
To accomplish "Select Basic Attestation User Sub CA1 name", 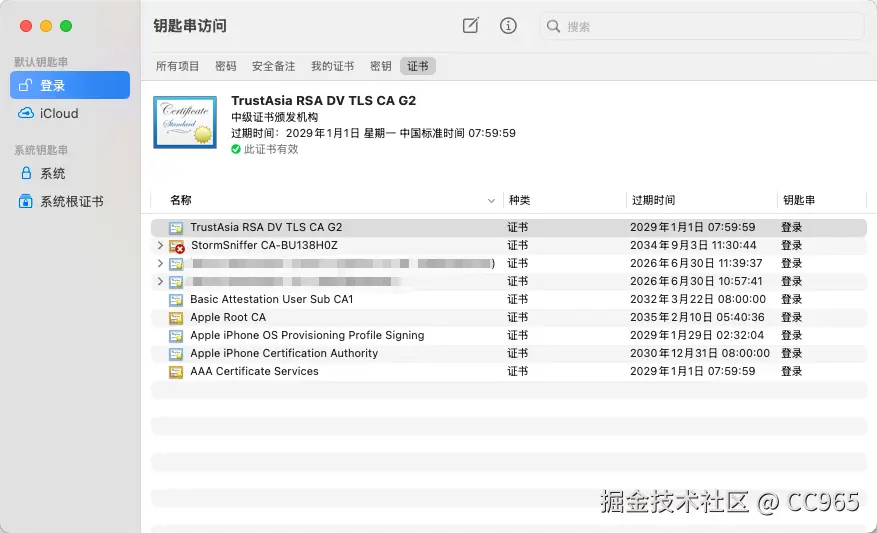I will (x=272, y=299).
